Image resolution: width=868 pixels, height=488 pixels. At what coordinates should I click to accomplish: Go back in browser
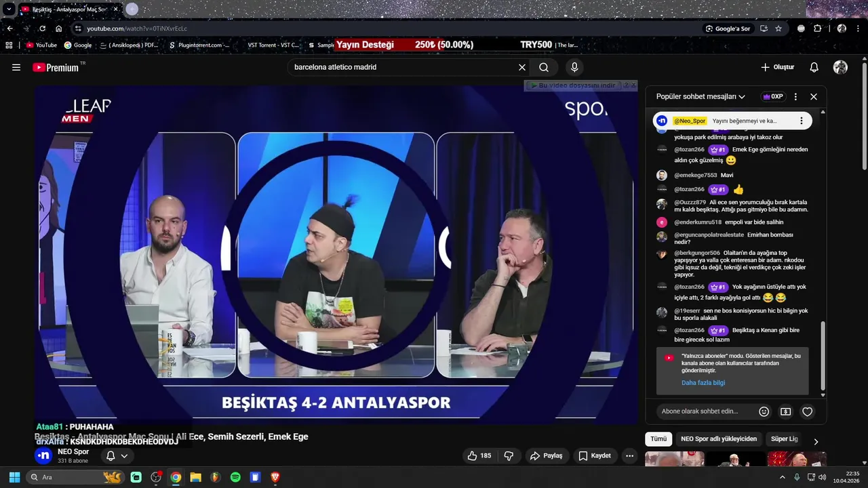tap(9, 28)
